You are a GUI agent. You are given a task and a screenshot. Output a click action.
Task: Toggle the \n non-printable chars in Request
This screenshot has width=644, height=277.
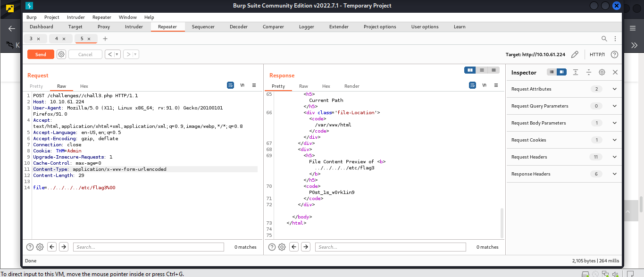click(242, 85)
